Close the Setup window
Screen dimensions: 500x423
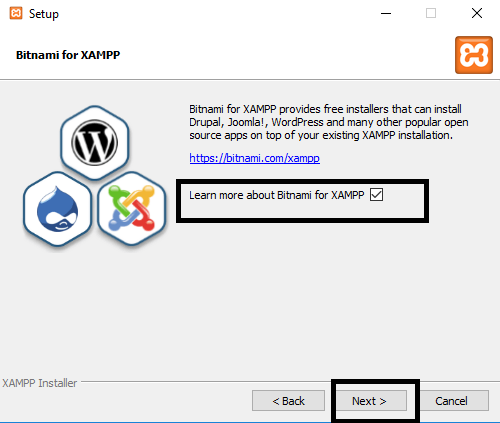(477, 13)
